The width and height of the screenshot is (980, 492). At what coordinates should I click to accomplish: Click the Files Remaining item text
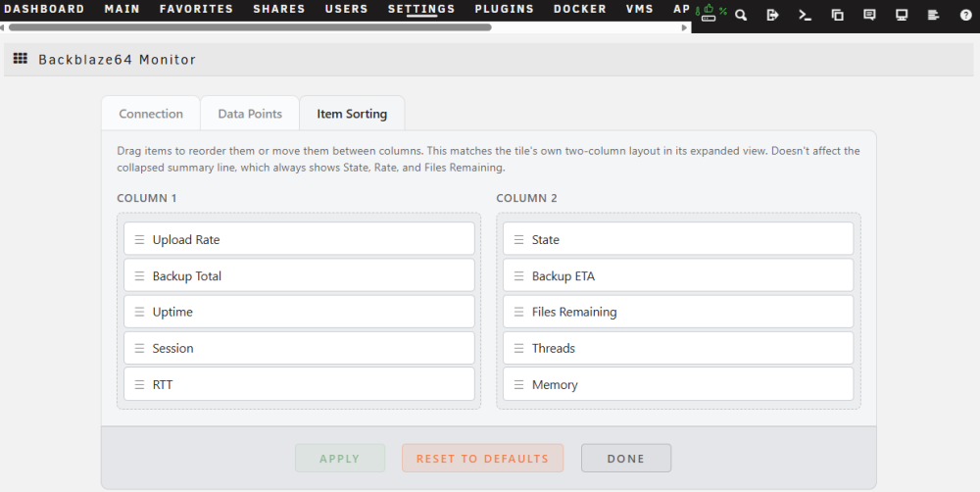pyautogui.click(x=574, y=312)
